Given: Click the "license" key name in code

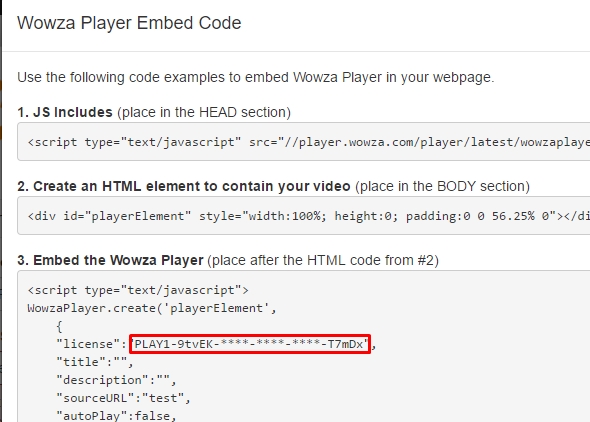Looking at the screenshot, I should point(88,344).
